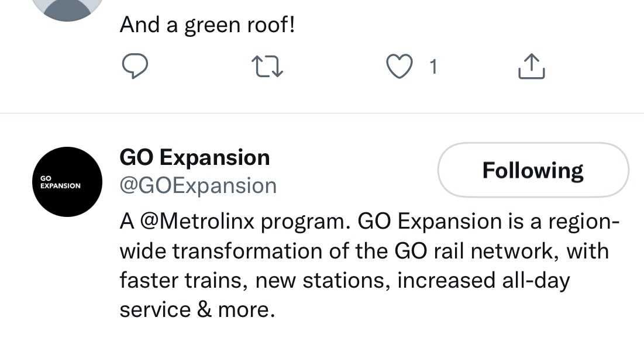Screen dimensions: 644x338
Task: Toggle the Following button for GO Expansion
Action: pos(533,170)
